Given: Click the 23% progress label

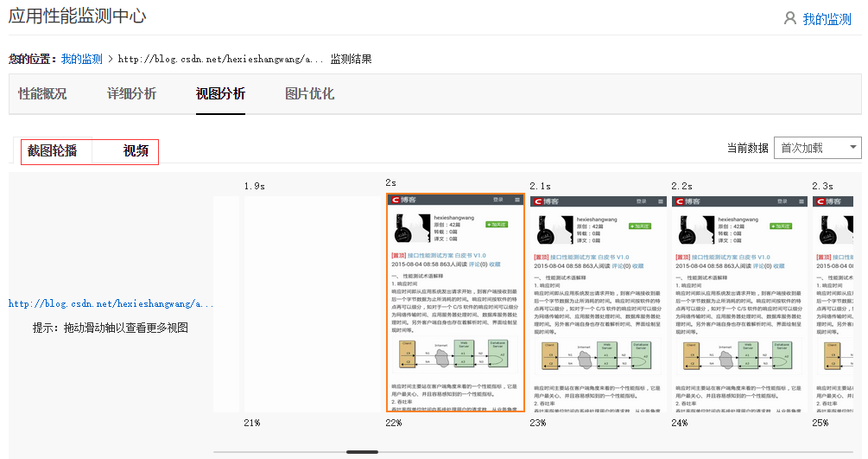Looking at the screenshot, I should point(537,423).
